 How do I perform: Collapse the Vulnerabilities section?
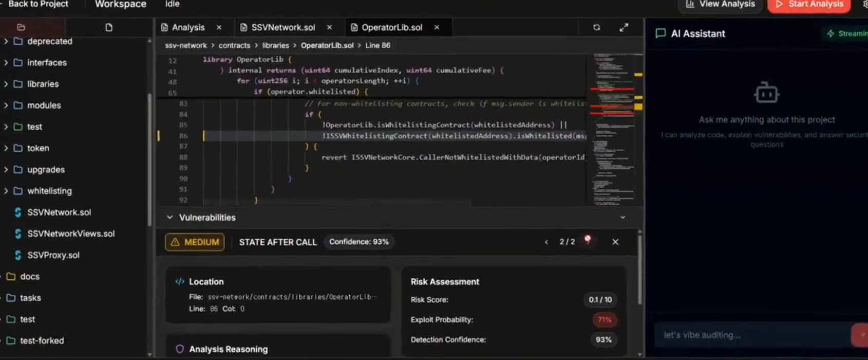tap(170, 218)
